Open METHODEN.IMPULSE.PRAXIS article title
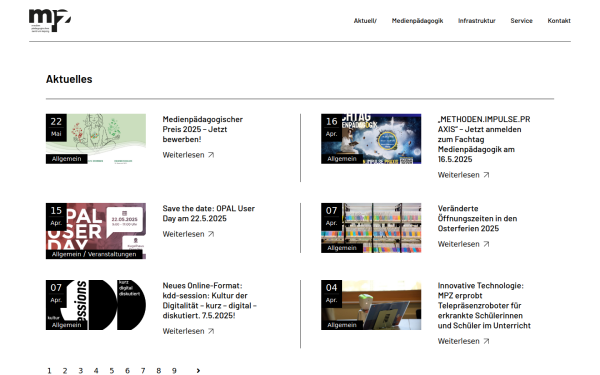The image size is (600, 375). point(484,139)
